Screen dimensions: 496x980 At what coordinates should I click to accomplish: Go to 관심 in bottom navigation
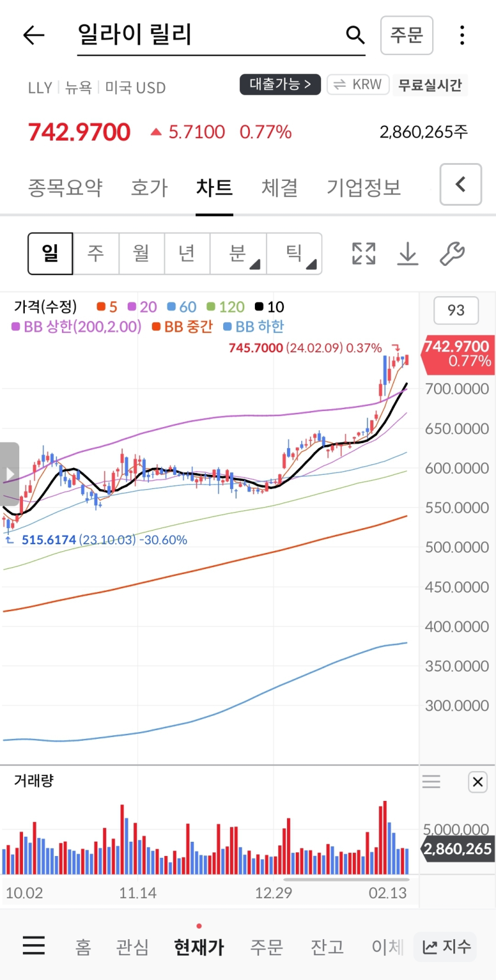133,947
